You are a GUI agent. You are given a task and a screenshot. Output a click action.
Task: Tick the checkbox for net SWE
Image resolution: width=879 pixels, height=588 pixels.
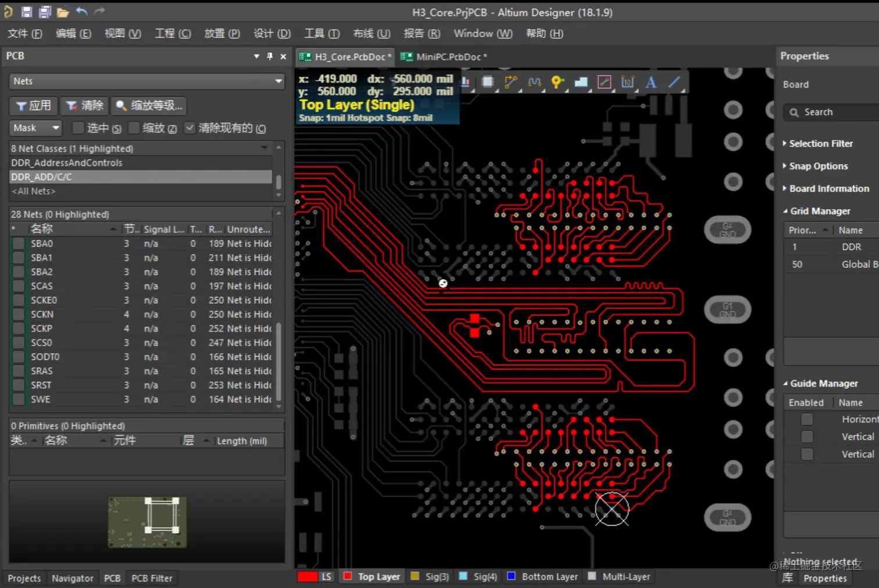[19, 399]
